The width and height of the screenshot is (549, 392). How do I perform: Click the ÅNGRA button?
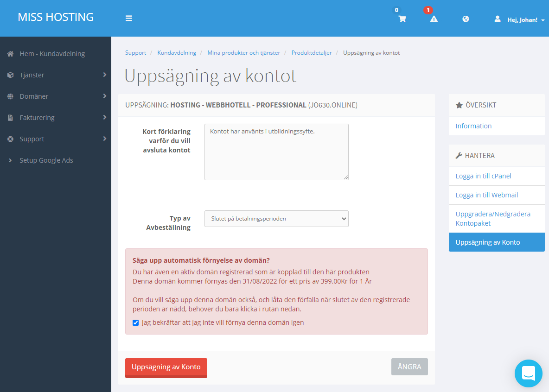coord(409,367)
